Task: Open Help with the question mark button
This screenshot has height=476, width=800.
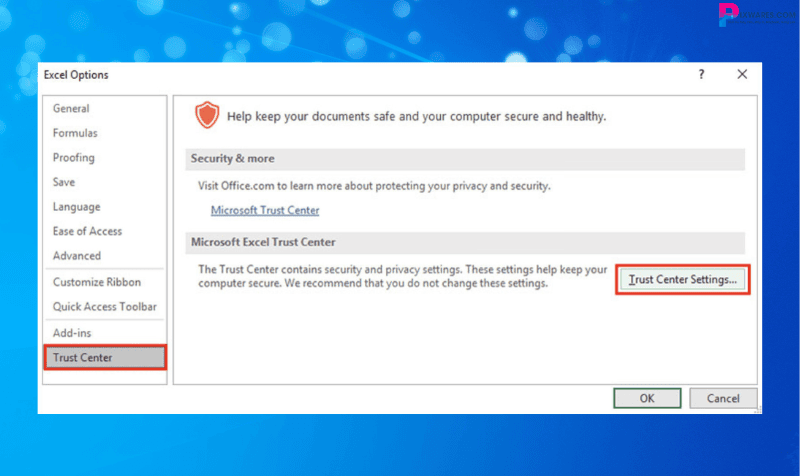Action: pyautogui.click(x=701, y=75)
